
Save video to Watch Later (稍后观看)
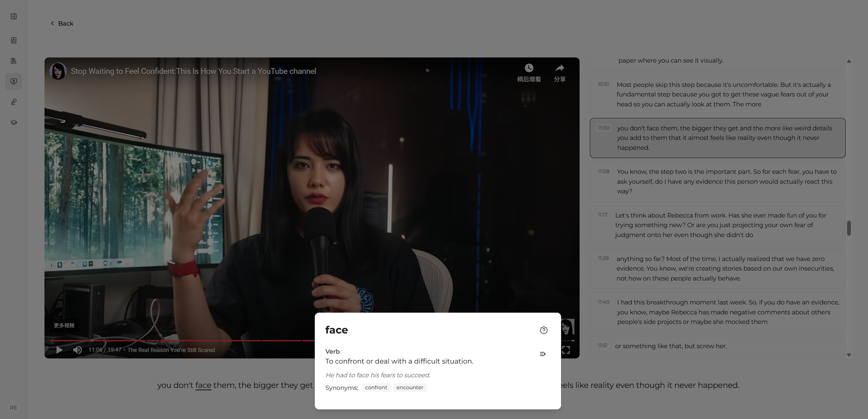click(x=529, y=73)
